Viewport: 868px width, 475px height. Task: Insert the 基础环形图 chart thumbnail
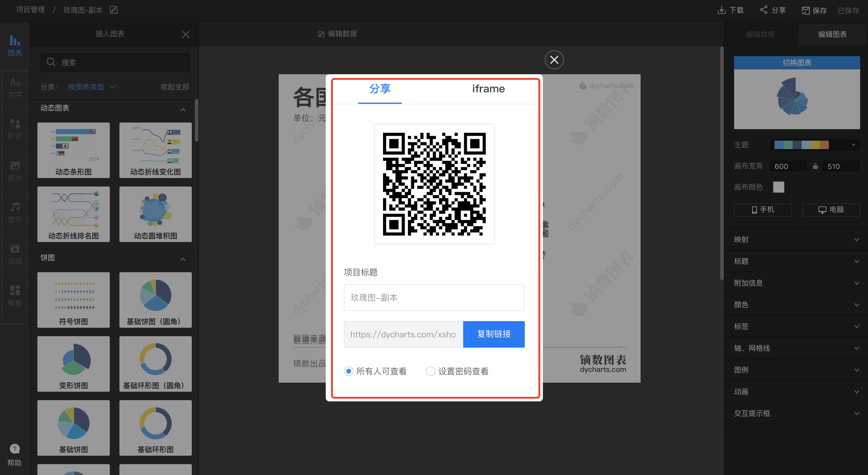point(155,428)
